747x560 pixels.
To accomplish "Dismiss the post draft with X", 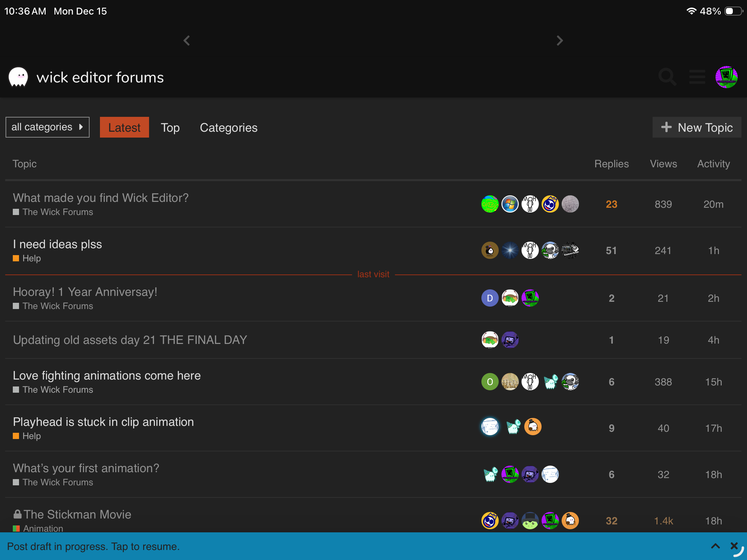I will click(734, 546).
